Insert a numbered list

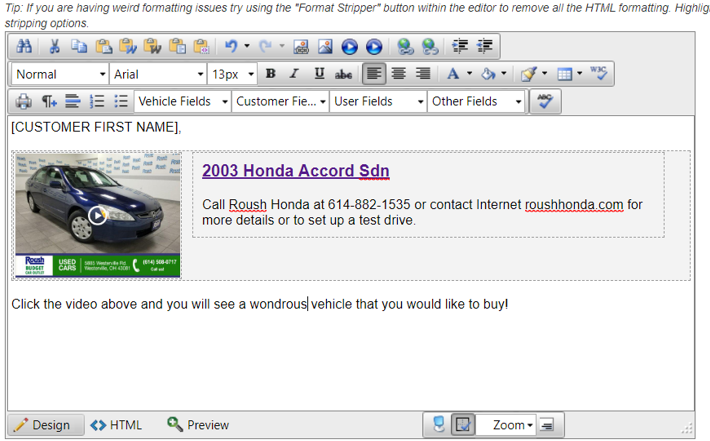[98, 101]
